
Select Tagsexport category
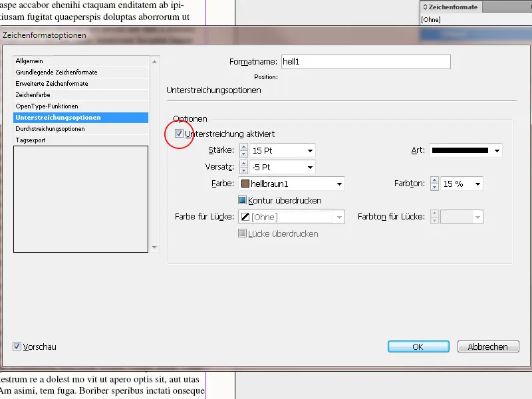[x=80, y=140]
